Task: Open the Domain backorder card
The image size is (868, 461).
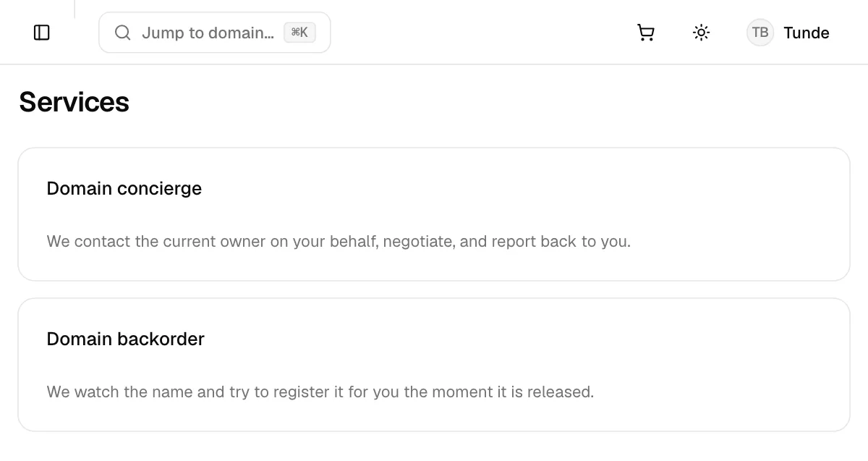Action: tap(434, 365)
